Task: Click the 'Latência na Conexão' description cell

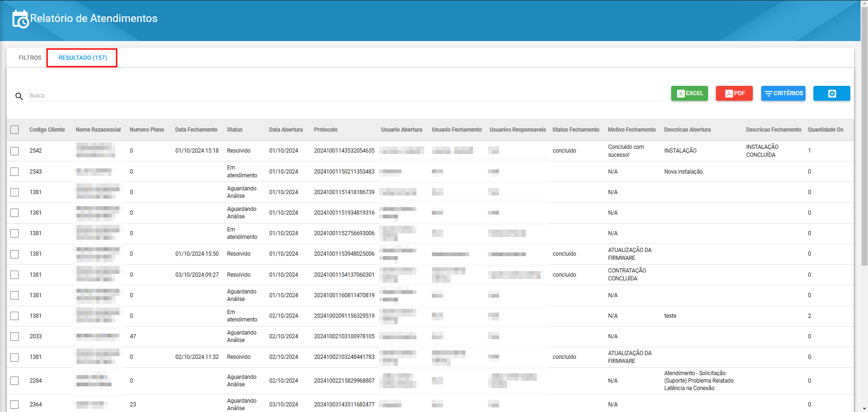Action: [x=700, y=381]
